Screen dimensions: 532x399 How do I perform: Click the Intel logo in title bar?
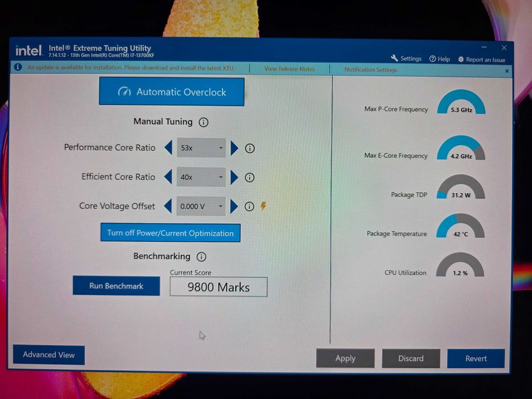(29, 51)
